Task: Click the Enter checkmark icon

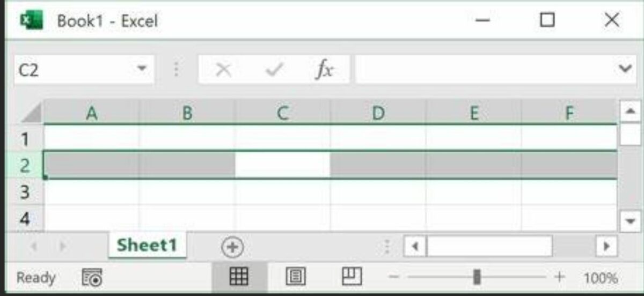Action: (x=274, y=70)
